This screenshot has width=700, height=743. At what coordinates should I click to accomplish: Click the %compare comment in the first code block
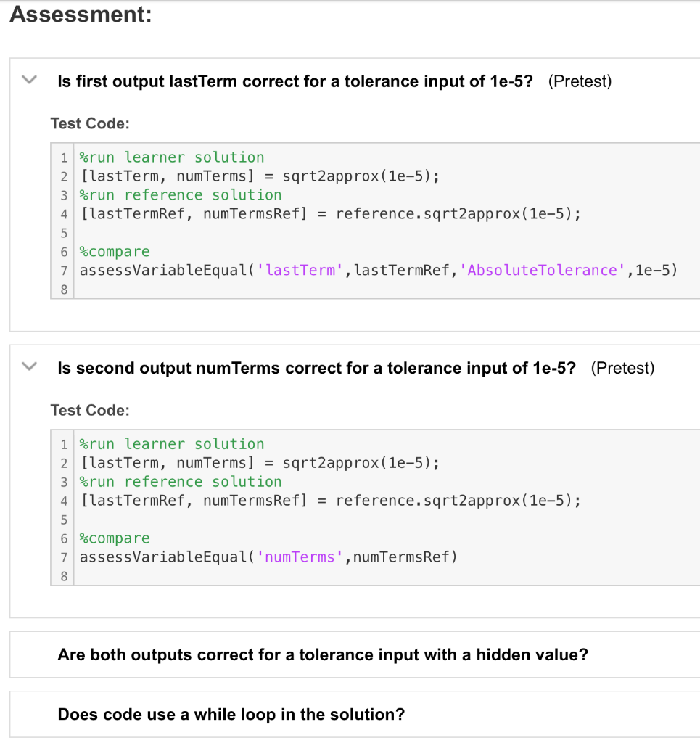[x=115, y=252]
